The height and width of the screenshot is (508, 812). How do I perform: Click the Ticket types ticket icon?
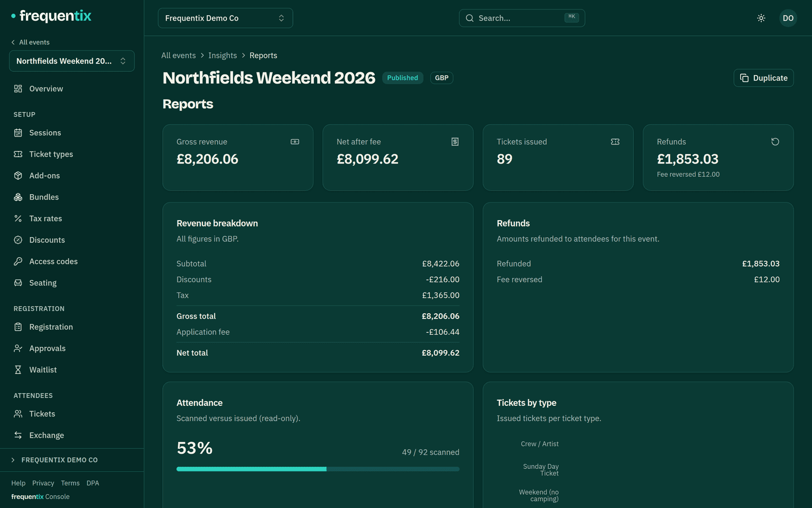tap(18, 154)
